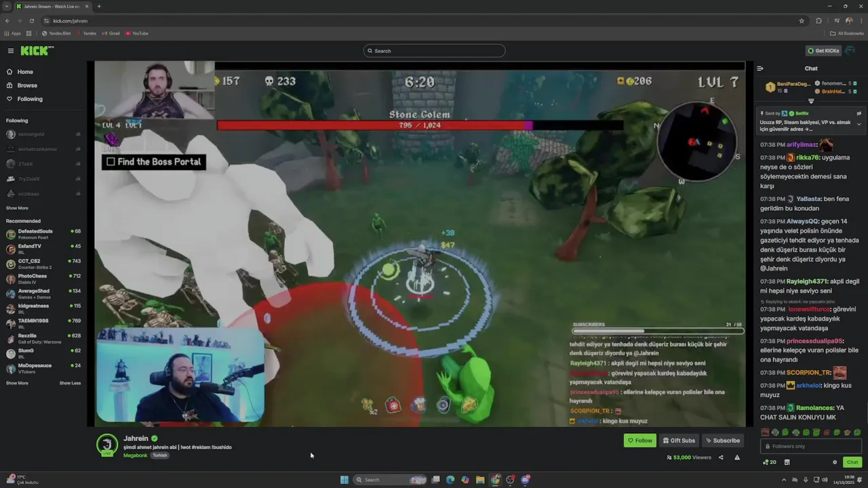Screen dimensions: 868x488
Task: Click Jahrein channel avatar
Action: click(x=107, y=445)
